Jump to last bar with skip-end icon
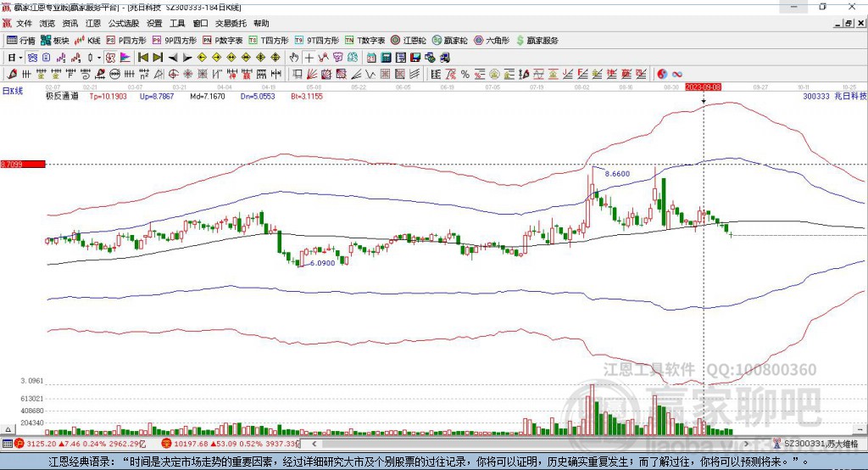 click(x=158, y=58)
